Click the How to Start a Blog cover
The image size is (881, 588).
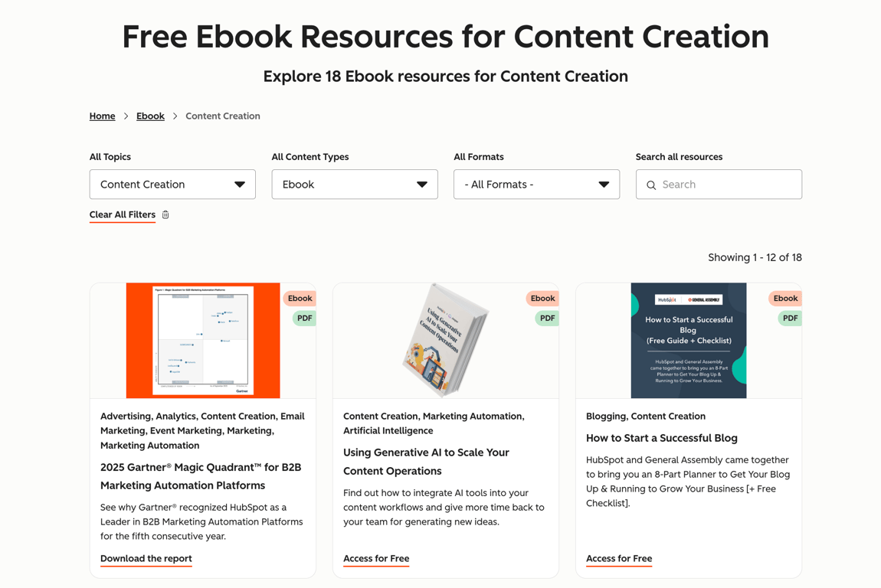pyautogui.click(x=688, y=341)
